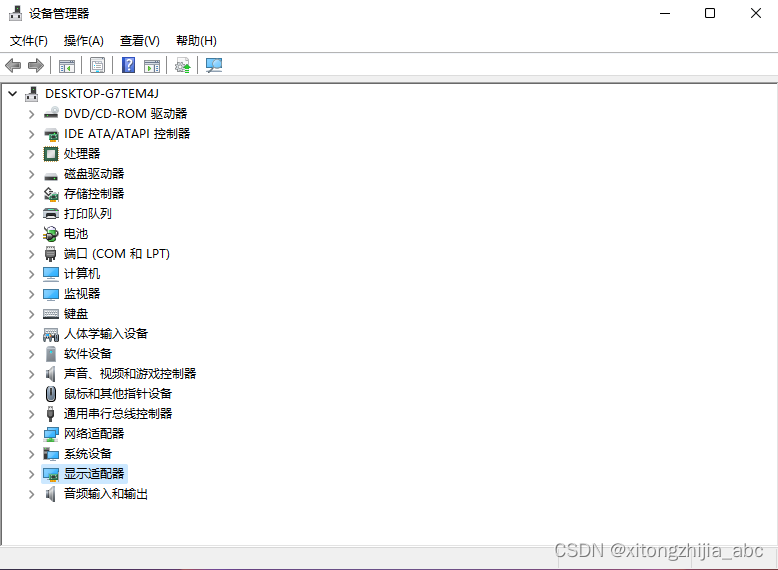Viewport: 778px width, 570px height.
Task: Click the 电池 battery icon
Action: coord(51,234)
